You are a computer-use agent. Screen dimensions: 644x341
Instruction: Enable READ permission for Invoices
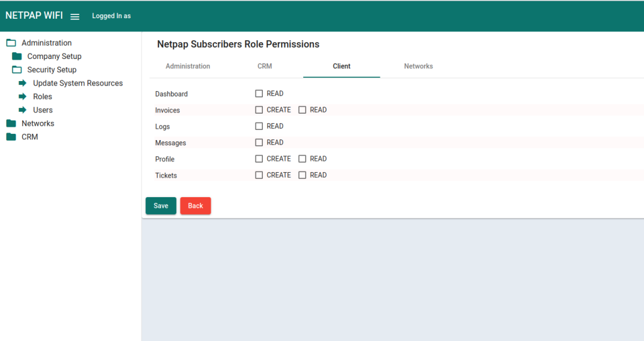(x=303, y=110)
